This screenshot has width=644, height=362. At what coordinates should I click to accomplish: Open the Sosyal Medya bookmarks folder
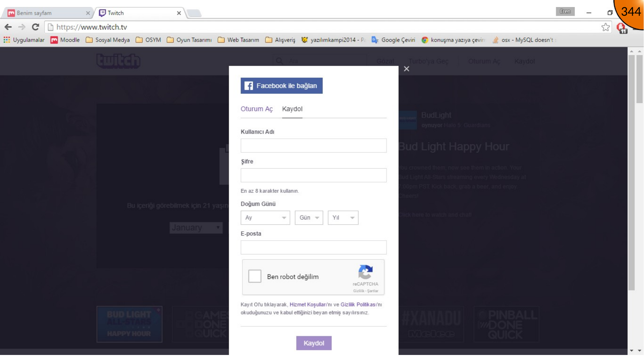(108, 40)
